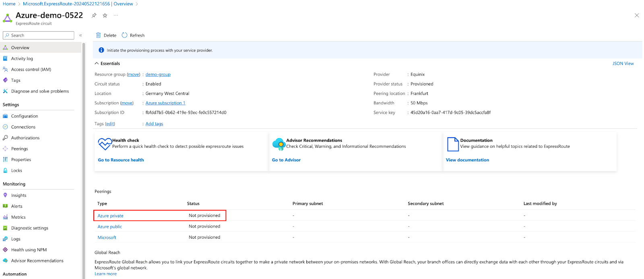The image size is (644, 279).
Task: Click the Status column header in Peerings
Action: [193, 204]
